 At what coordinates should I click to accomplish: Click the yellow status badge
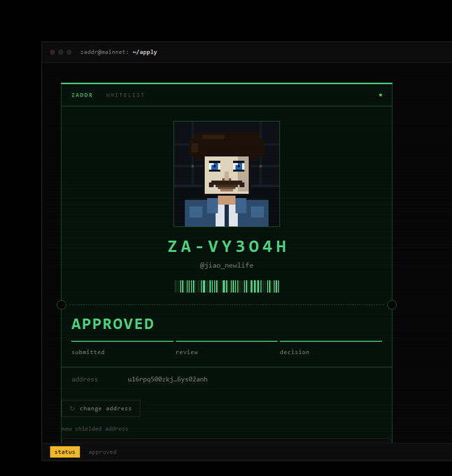click(65, 451)
